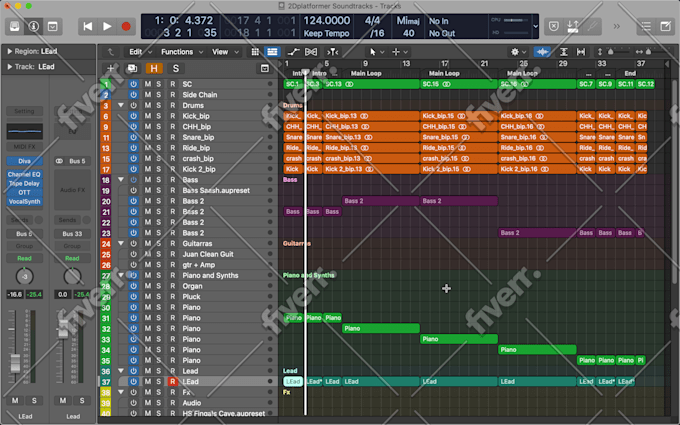Click the End marker in the ruler
The image size is (680, 425).
click(x=630, y=73)
